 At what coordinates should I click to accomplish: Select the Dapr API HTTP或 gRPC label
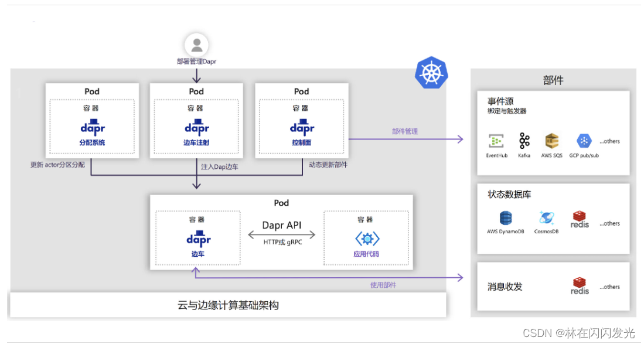(282, 232)
